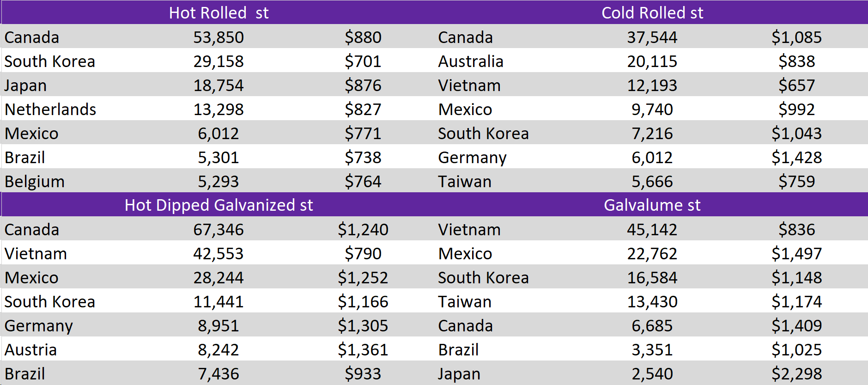The width and height of the screenshot is (868, 385).
Task: Select the $657 Vietnam price cell
Action: (796, 85)
